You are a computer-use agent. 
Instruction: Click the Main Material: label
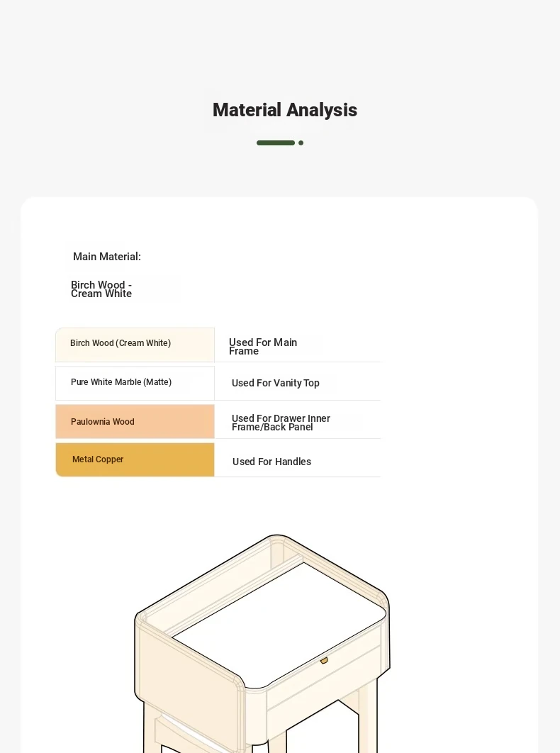107,257
